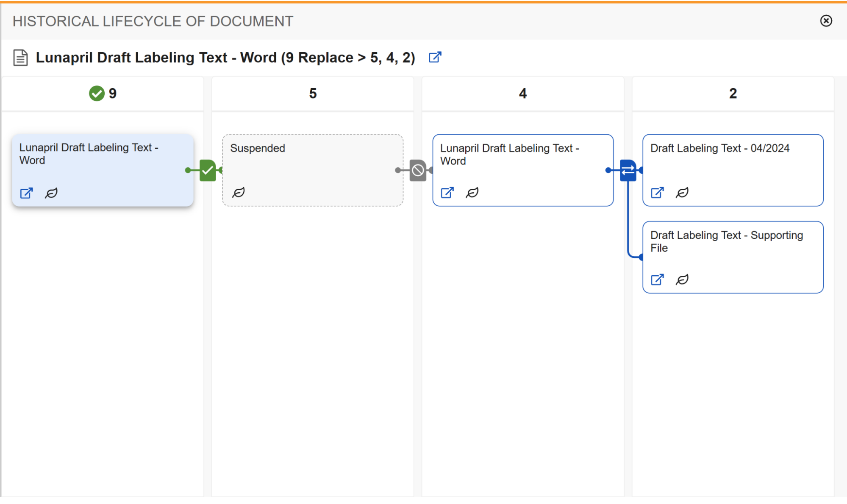
Task: Click green checkmark connector between 9 and 5
Action: coord(208,170)
